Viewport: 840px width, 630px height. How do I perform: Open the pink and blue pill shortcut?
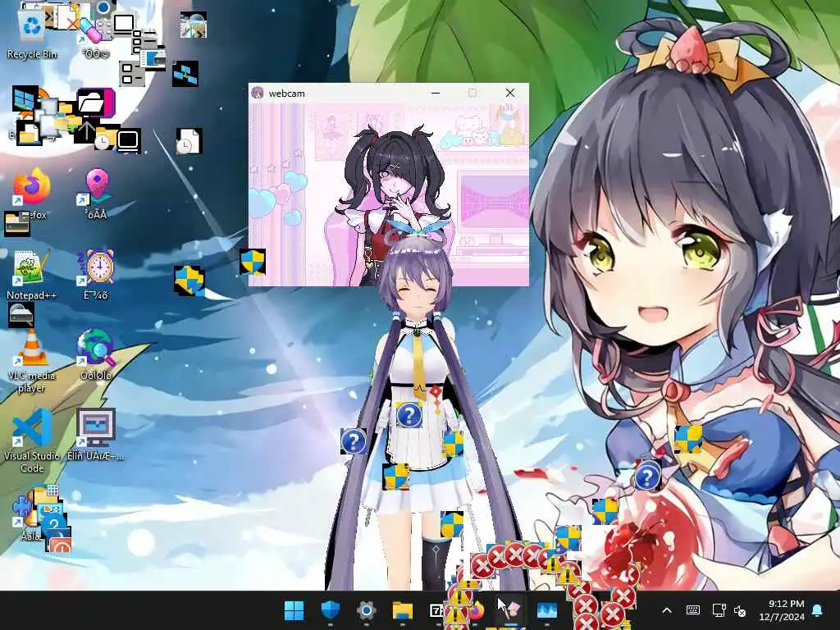(x=94, y=34)
